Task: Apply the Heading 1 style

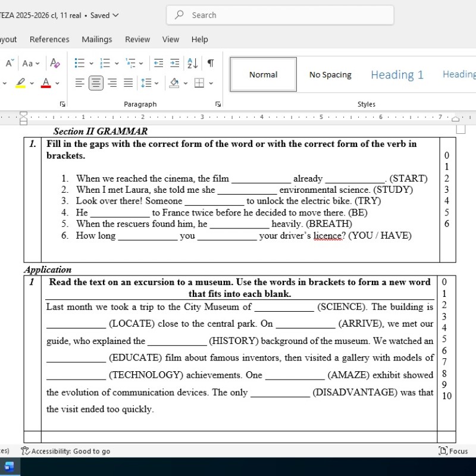Action: 396,74
